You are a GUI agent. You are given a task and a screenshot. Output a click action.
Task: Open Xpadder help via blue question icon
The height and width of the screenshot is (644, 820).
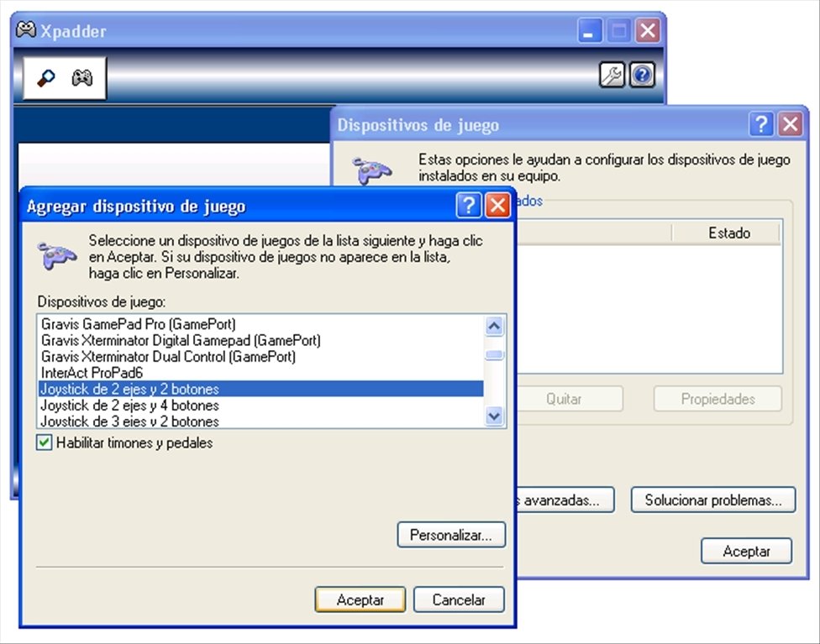[x=642, y=75]
